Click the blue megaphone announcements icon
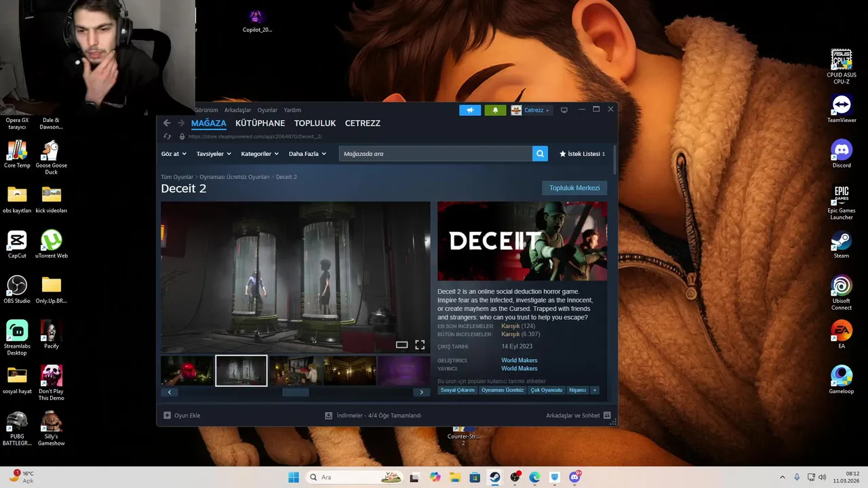Screen dimensions: 868x488 (x=470, y=110)
